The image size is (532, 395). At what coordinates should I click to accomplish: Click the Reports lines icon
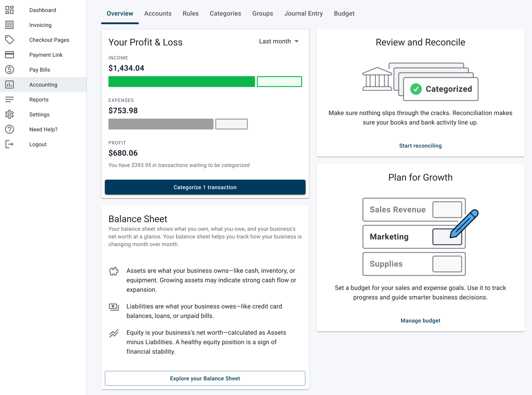[10, 99]
